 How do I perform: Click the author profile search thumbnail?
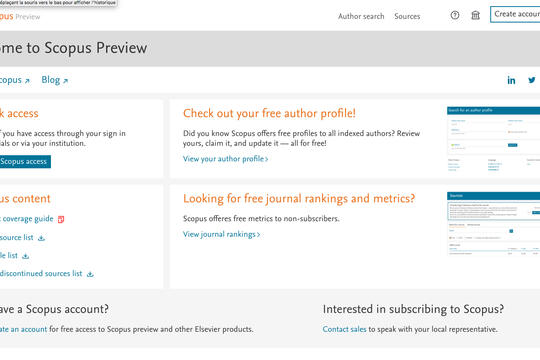493,139
